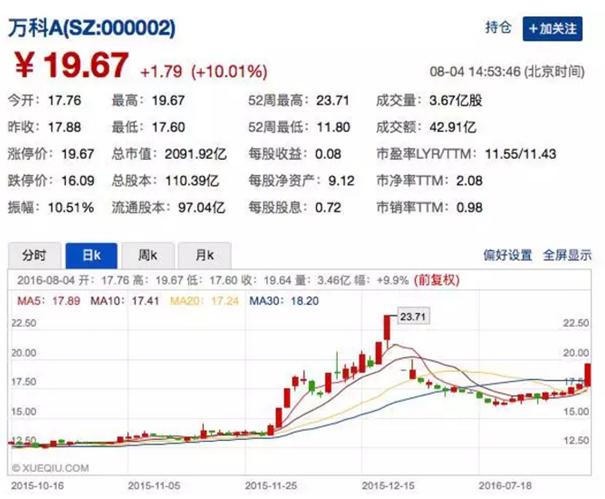Switch to the 分时 chart tab
Image resolution: width=605 pixels, height=499 pixels.
click(x=34, y=255)
